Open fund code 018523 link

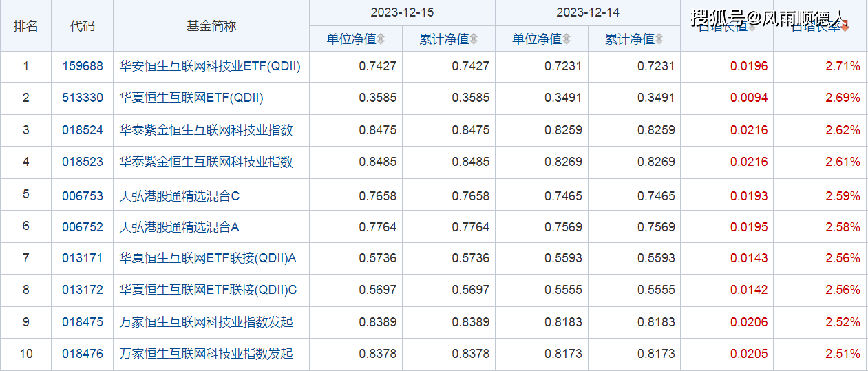coord(83,162)
